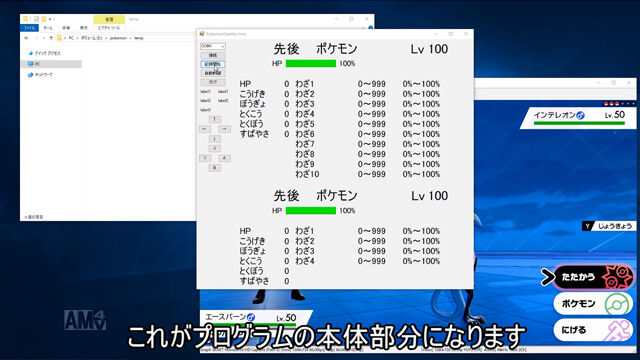Select クイック アクセス in Explorer sidebar

pos(44,53)
